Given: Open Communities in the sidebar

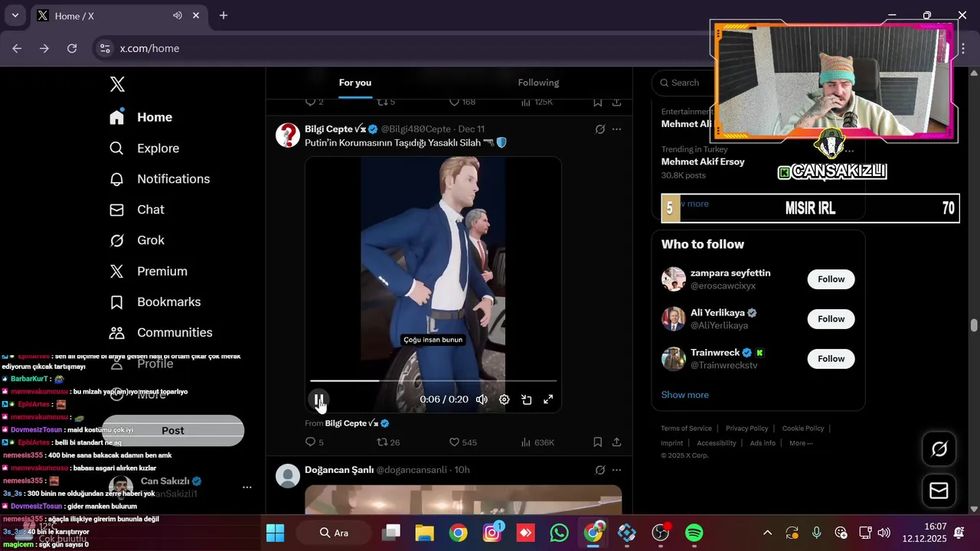Looking at the screenshot, I should pyautogui.click(x=161, y=333).
